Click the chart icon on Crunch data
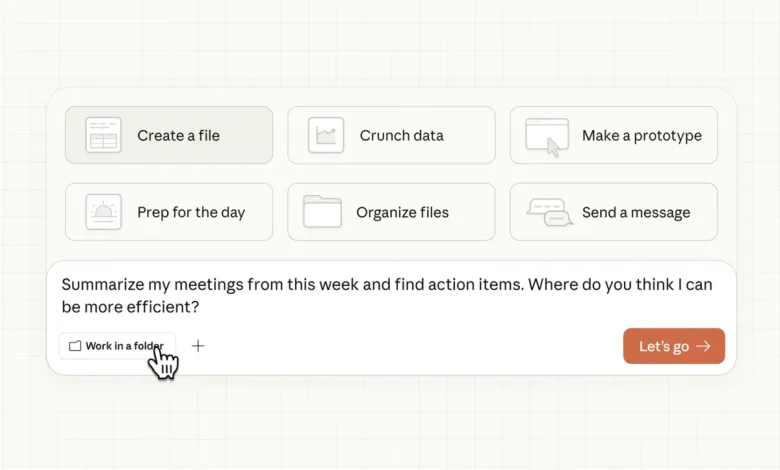Viewport: 780px width, 470px height. tap(326, 135)
